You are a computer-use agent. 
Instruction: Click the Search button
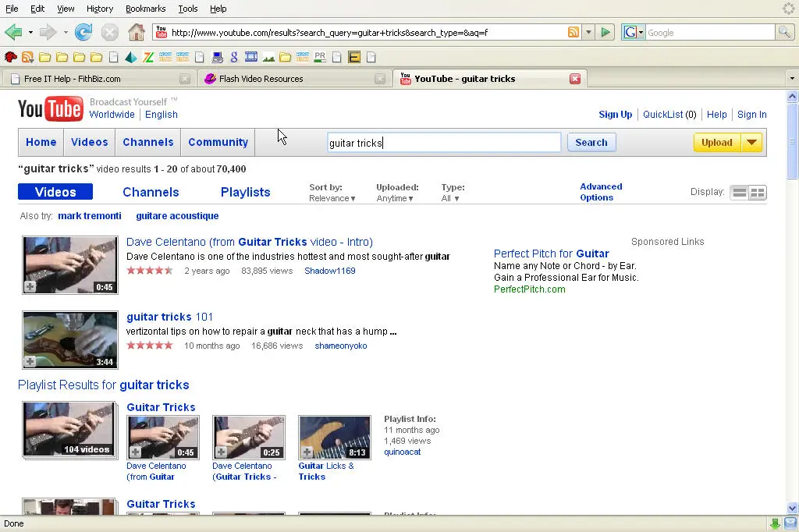point(591,142)
